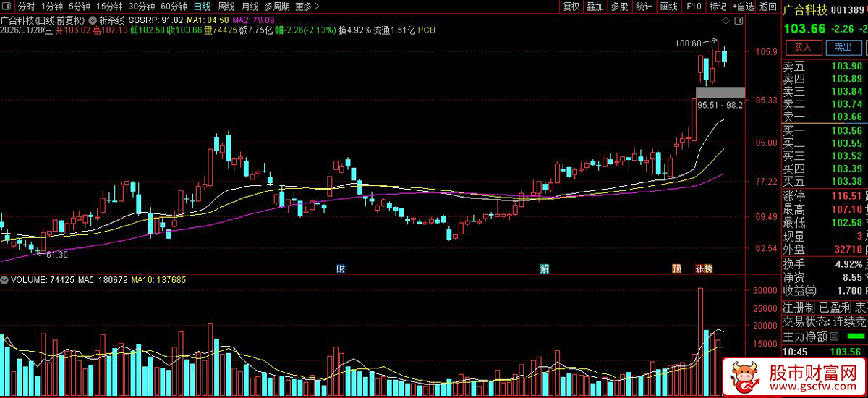Click the 标记 mark button
868x398 pixels.
[x=718, y=7]
